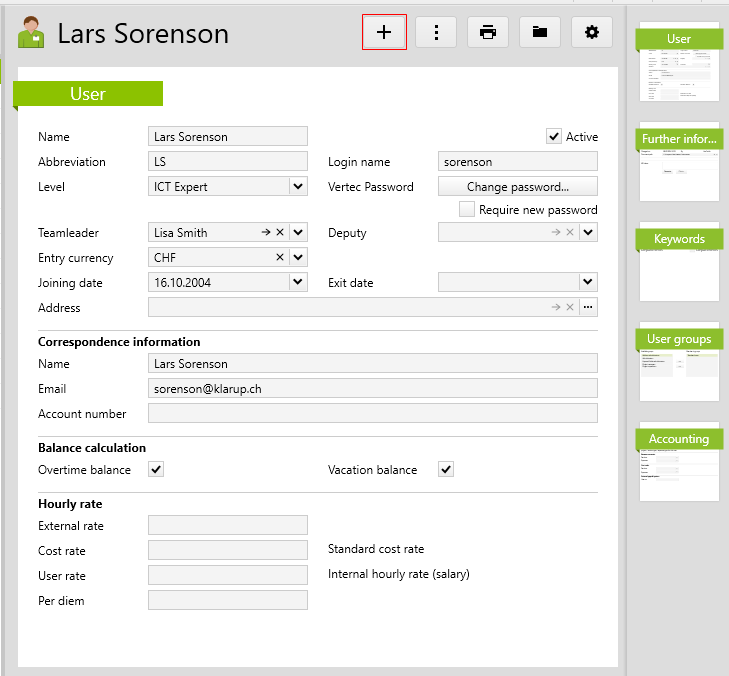
Task: Open the Accounting page thumbnail
Action: (679, 461)
